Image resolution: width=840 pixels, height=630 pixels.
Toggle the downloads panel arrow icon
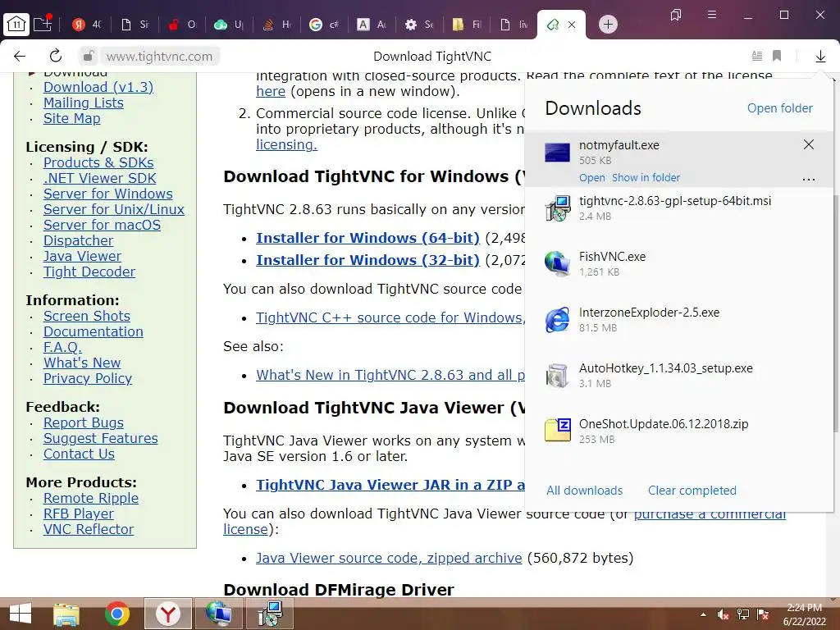820,57
